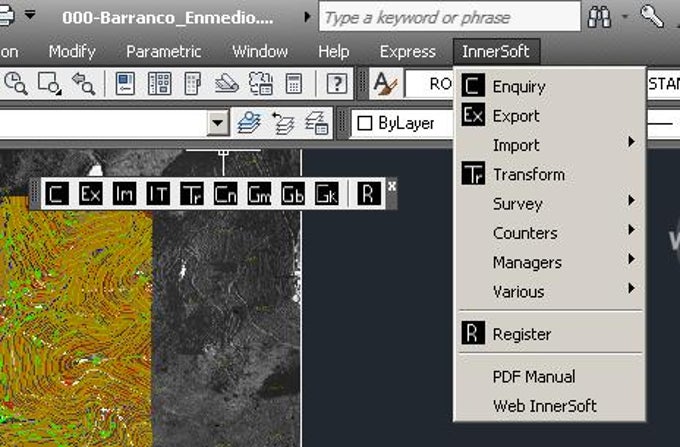This screenshot has width=680, height=447.
Task: Open the Modify menu
Action: (x=72, y=52)
